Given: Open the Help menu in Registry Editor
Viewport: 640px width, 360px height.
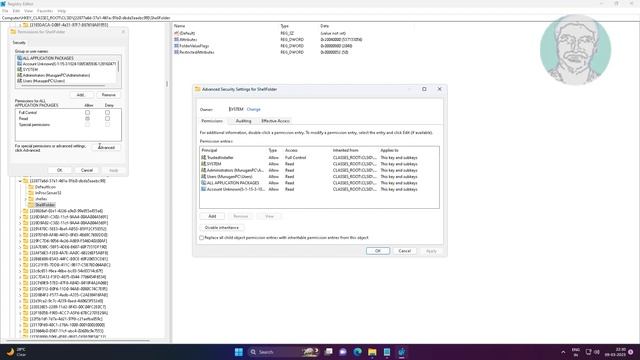Looking at the screenshot, I should pos(62,11).
